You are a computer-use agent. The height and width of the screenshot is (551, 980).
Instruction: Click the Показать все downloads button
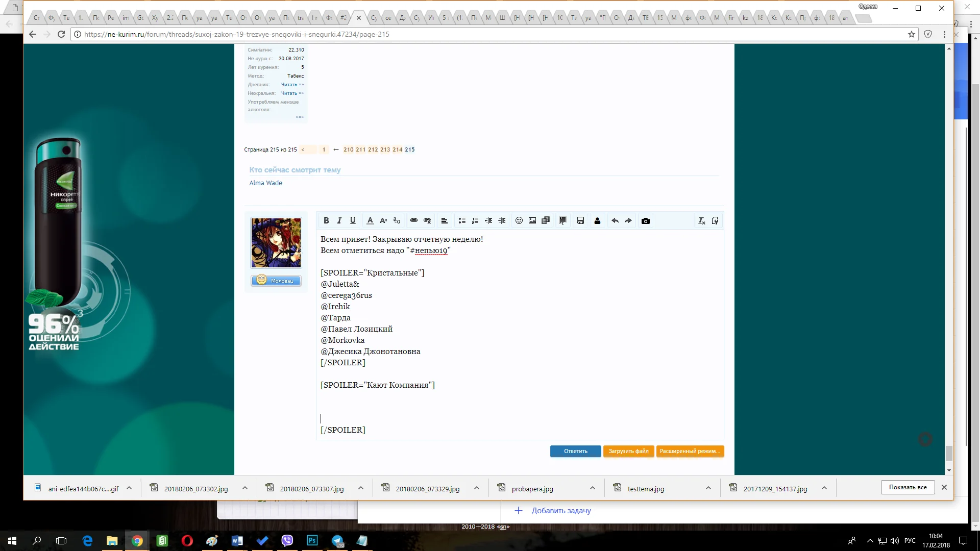(908, 488)
